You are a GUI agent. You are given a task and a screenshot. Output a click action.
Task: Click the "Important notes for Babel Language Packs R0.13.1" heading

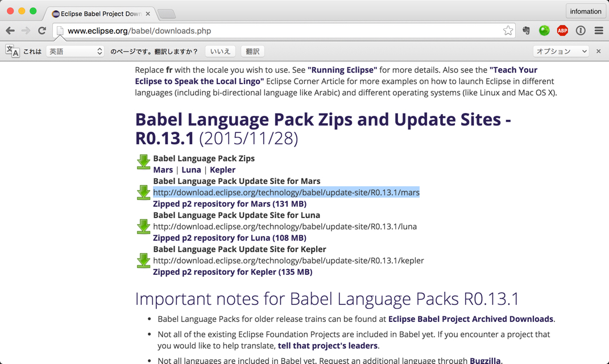327,299
